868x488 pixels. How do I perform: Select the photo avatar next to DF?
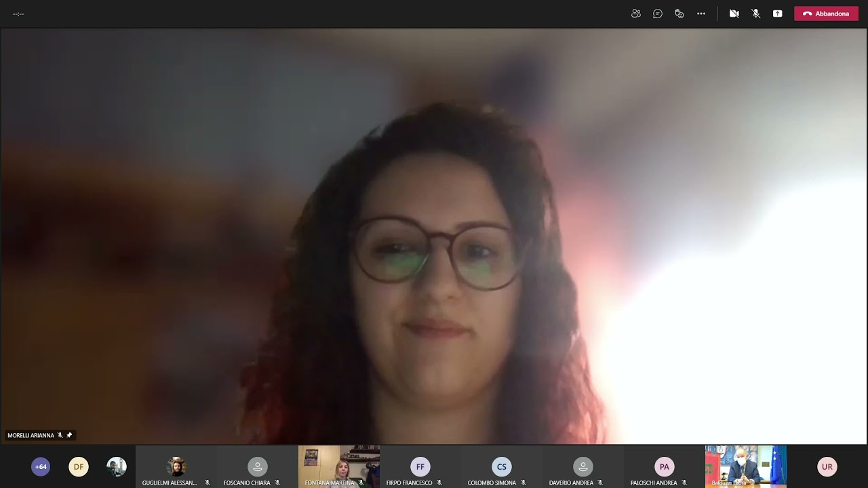pos(117,466)
